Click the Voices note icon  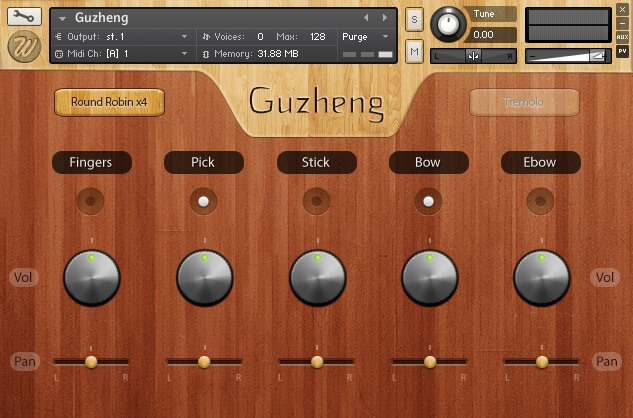click(206, 37)
